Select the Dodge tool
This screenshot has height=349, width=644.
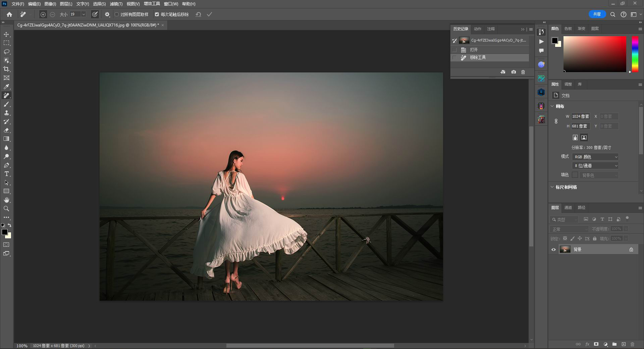[6, 156]
